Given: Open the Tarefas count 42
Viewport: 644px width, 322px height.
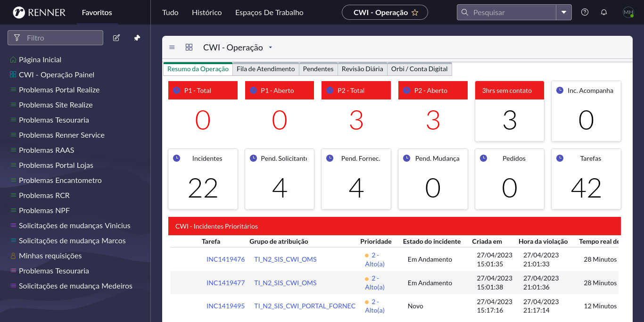Looking at the screenshot, I should (x=586, y=188).
